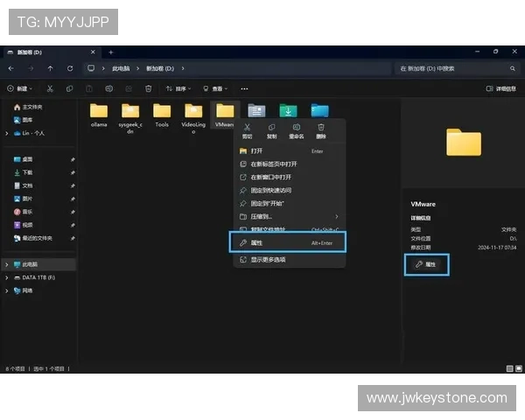Add a new tab with the plus button
The image size is (525, 420).
point(111,52)
